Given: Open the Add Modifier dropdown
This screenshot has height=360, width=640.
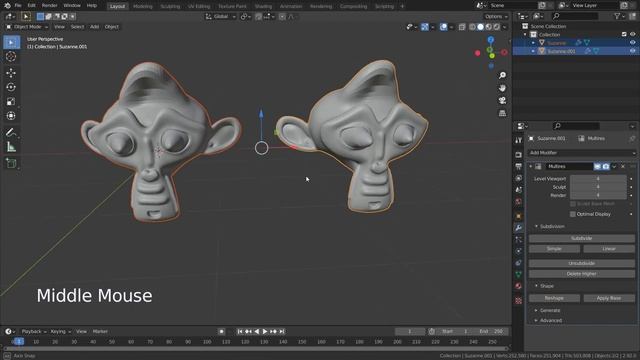Looking at the screenshot, I should (582, 153).
